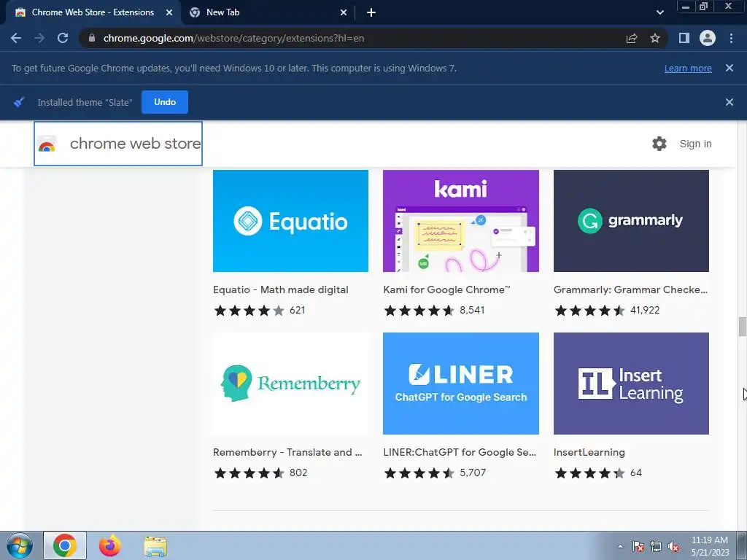Click Sign in to the store
The image size is (747, 560).
tap(695, 144)
